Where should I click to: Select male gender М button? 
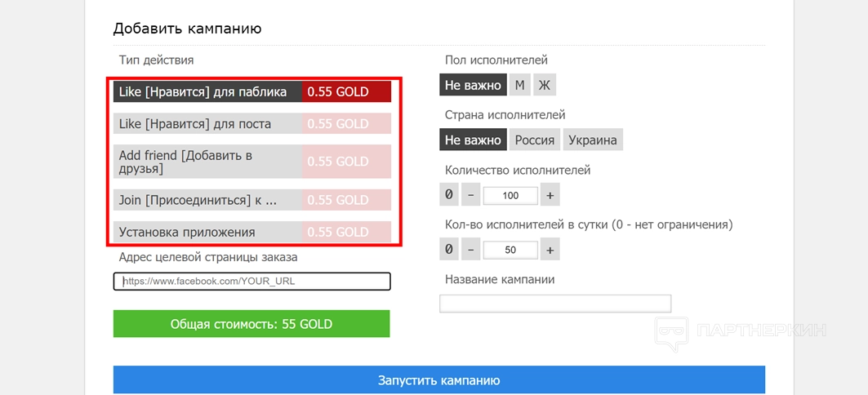[519, 86]
